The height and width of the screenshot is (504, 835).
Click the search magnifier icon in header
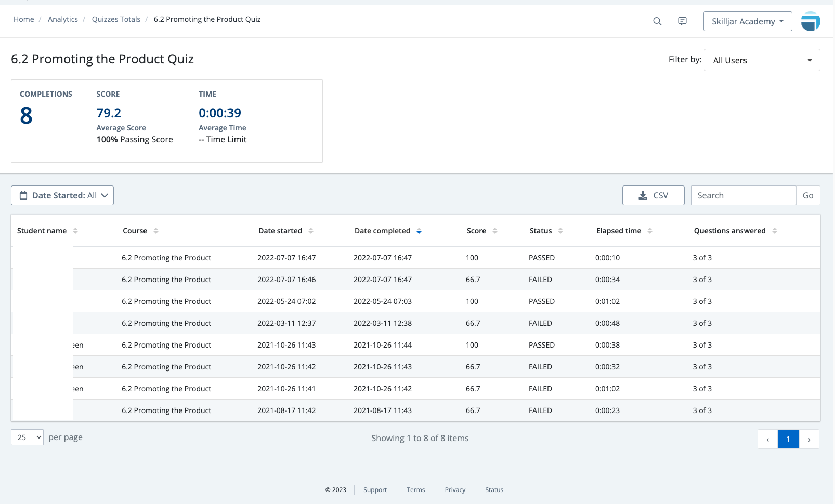coord(657,21)
